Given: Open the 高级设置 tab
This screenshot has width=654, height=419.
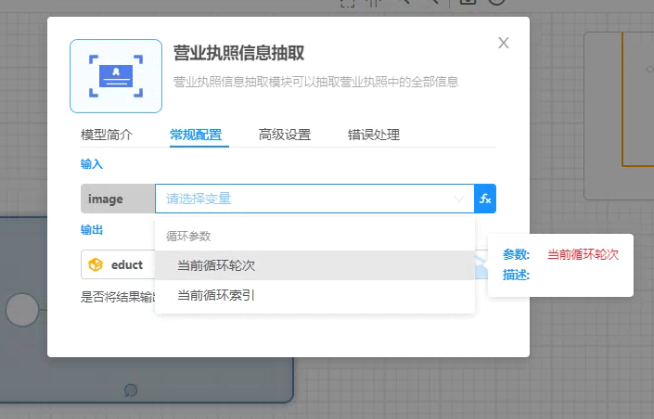Looking at the screenshot, I should 284,135.
